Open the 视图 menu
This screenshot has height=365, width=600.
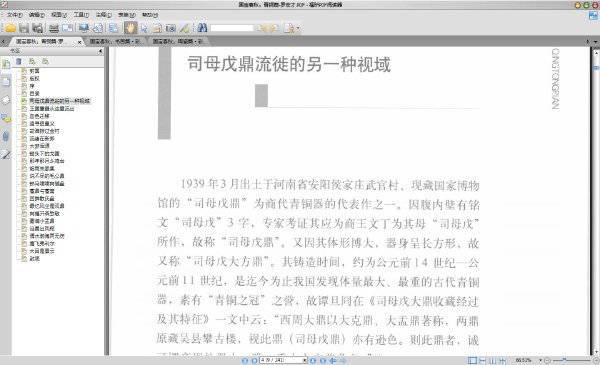(59, 15)
